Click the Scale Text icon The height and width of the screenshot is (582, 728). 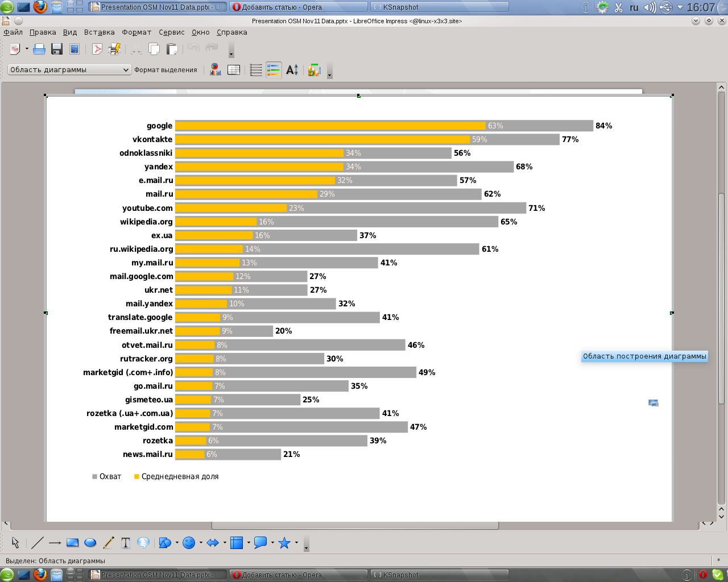292,70
